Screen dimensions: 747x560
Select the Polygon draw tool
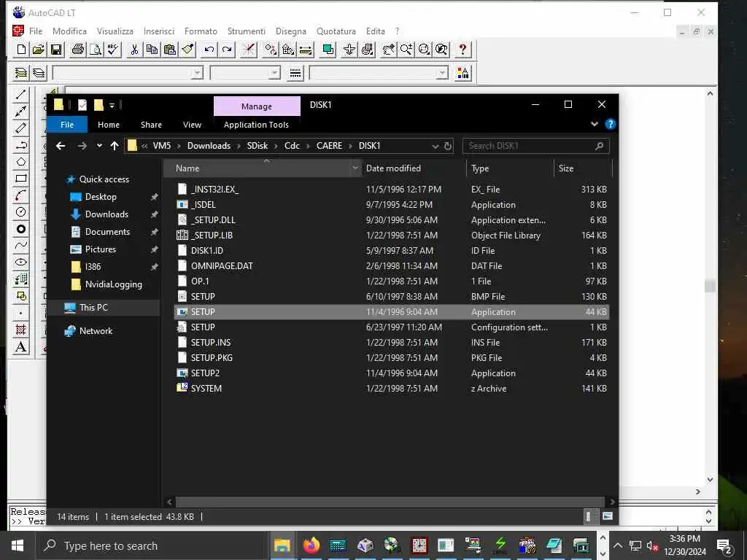point(21,162)
